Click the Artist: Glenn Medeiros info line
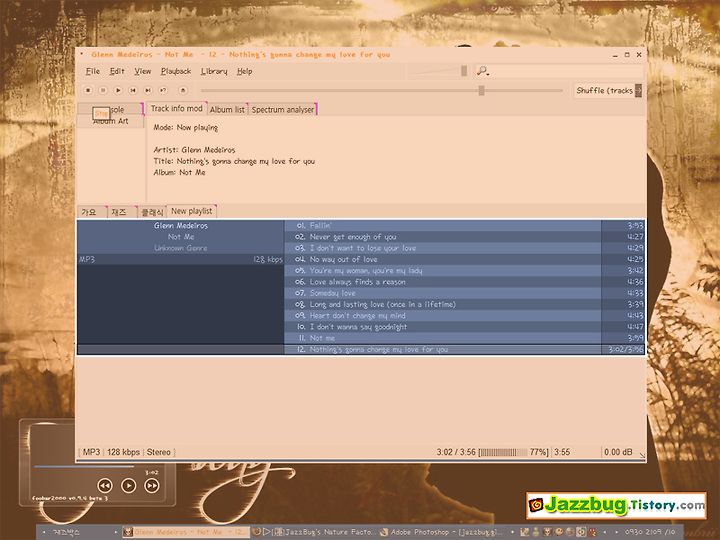The height and width of the screenshot is (540, 720). [x=194, y=150]
